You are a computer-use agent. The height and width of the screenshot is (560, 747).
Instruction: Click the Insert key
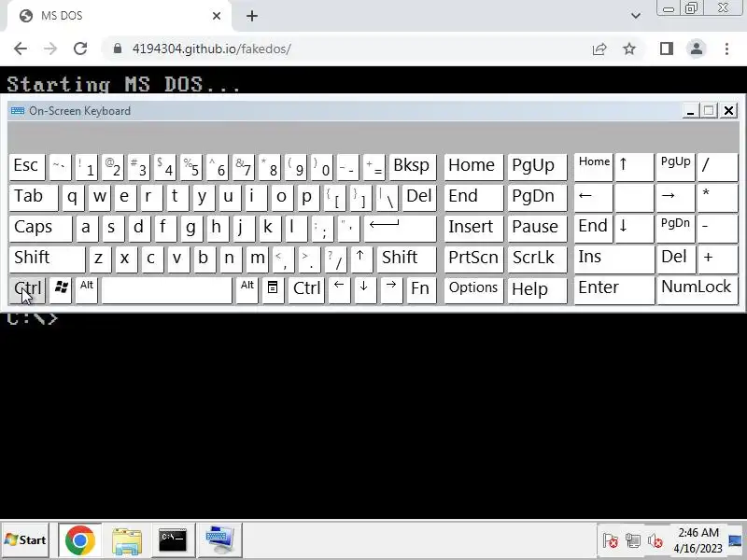point(473,228)
